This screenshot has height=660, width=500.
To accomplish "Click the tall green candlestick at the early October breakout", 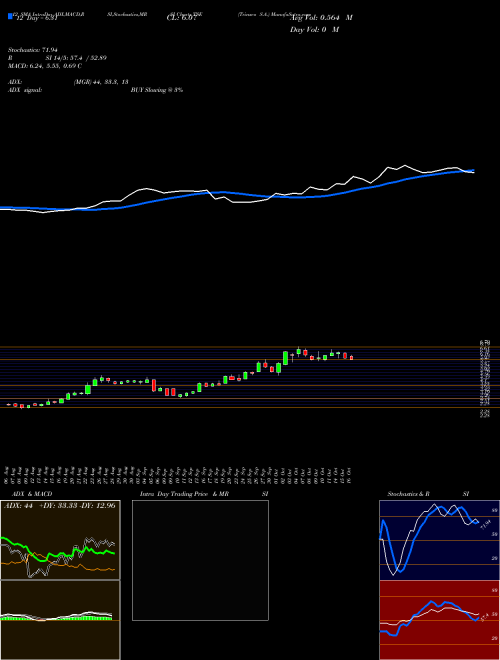I will tap(285, 358).
